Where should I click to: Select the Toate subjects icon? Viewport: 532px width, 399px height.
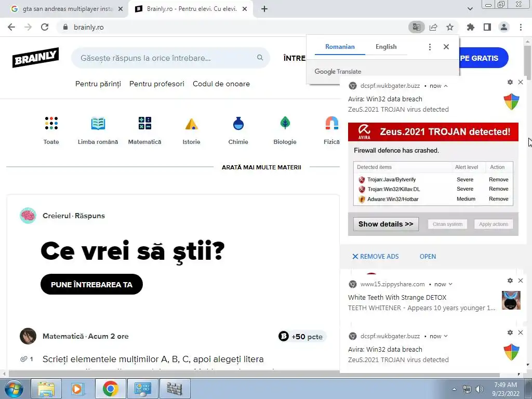tap(51, 123)
